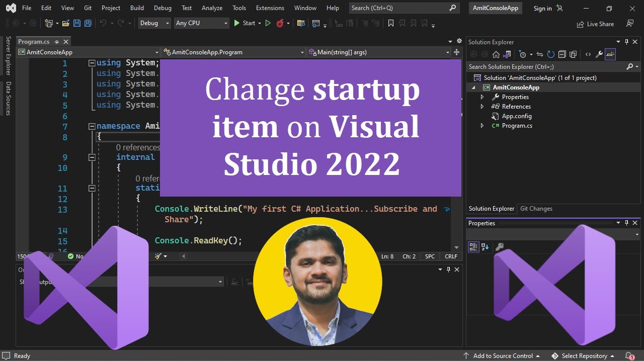Open the Any CPU platform dropdown
Screen dimensions: 644x362
pos(201,23)
